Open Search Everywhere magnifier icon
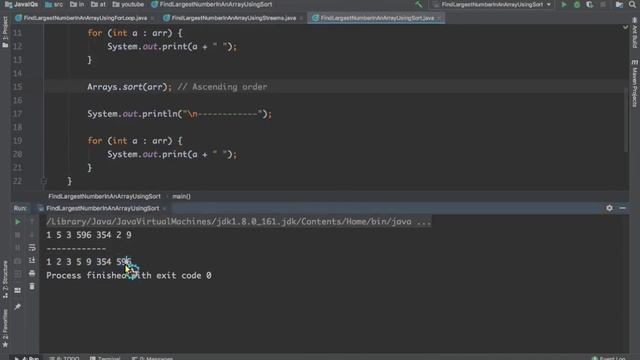Image resolution: width=640 pixels, height=360 pixels. [632, 4]
